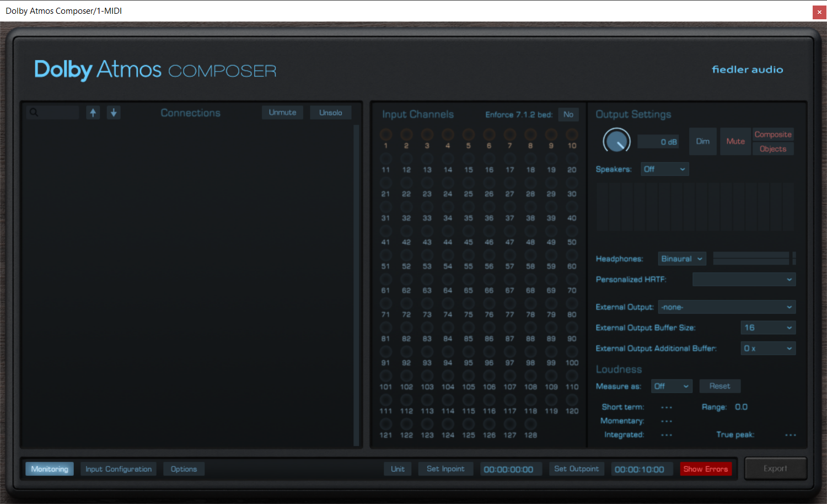Click input channel 38 circle
The height and width of the screenshot is (504, 827).
point(530,207)
